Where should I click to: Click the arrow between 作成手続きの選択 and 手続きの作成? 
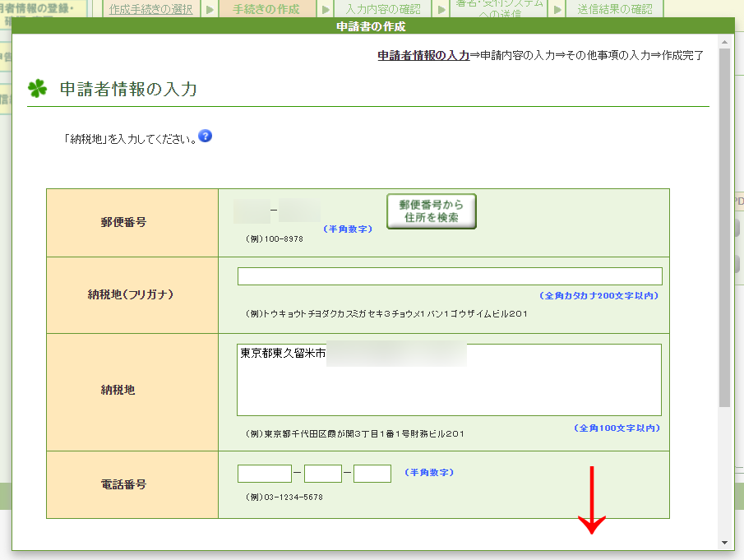point(210,10)
